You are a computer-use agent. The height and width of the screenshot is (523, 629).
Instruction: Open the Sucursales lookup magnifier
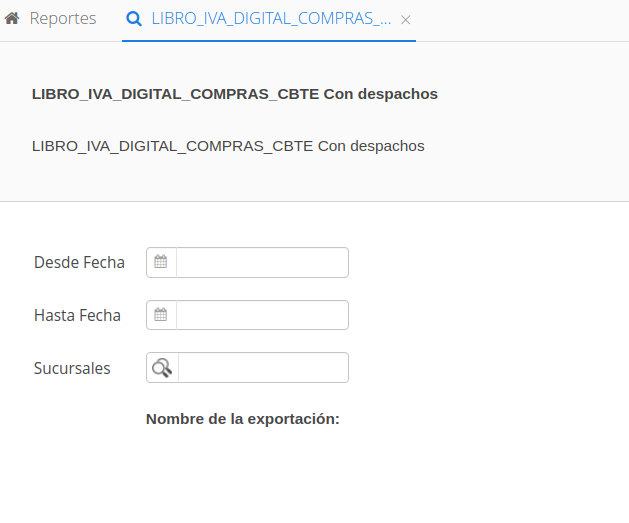pyautogui.click(x=162, y=367)
